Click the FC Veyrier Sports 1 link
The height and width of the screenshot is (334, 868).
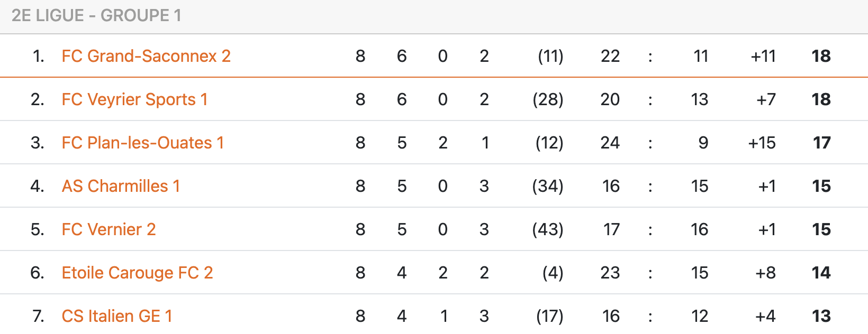point(134,99)
